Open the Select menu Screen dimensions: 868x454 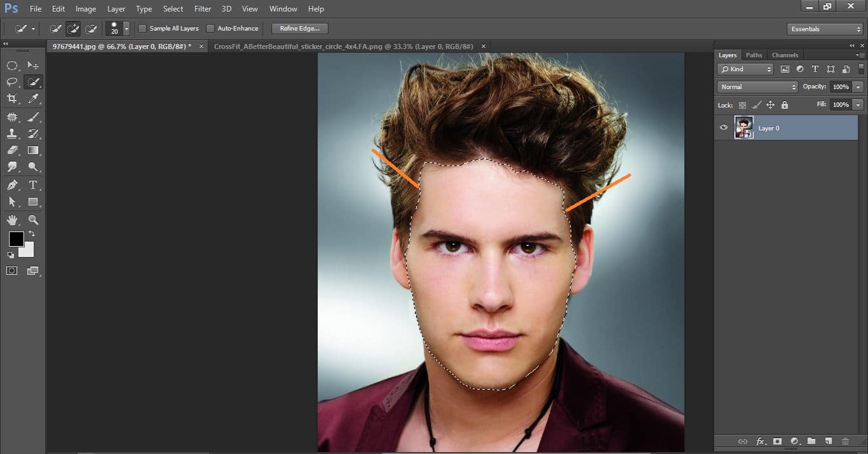coord(173,8)
